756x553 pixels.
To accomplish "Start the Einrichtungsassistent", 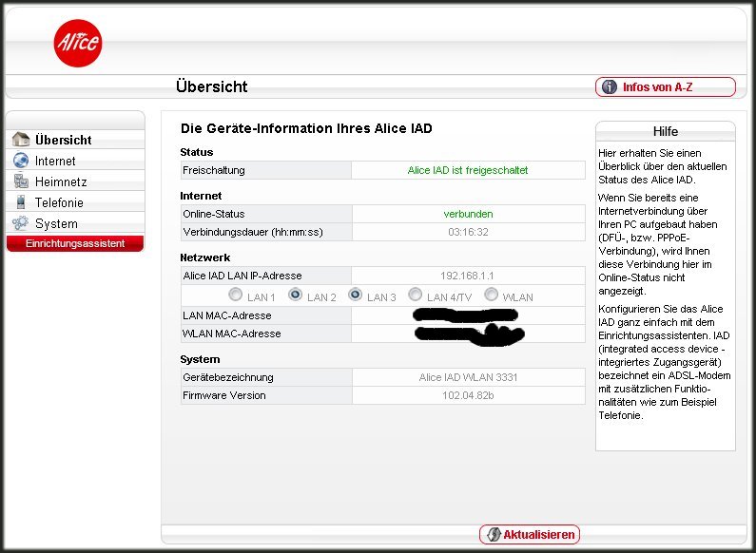I will point(75,244).
